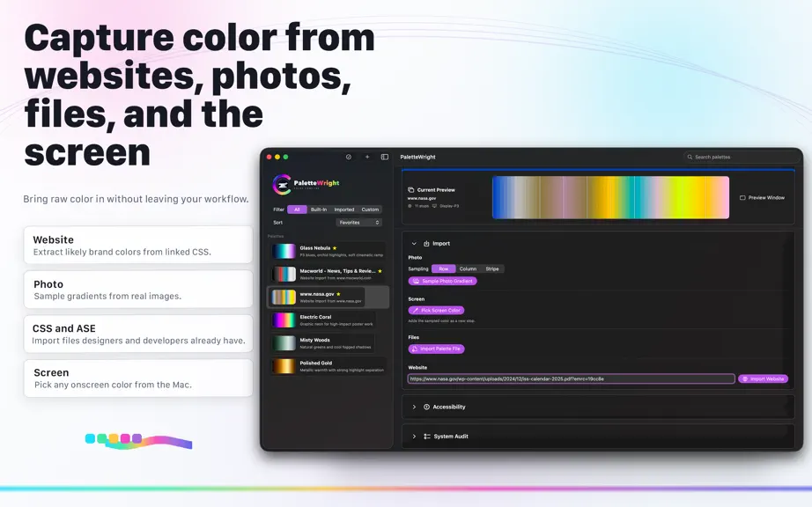812x507 pixels.
Task: Add a new palette with the plus icon
Action: [x=367, y=157]
